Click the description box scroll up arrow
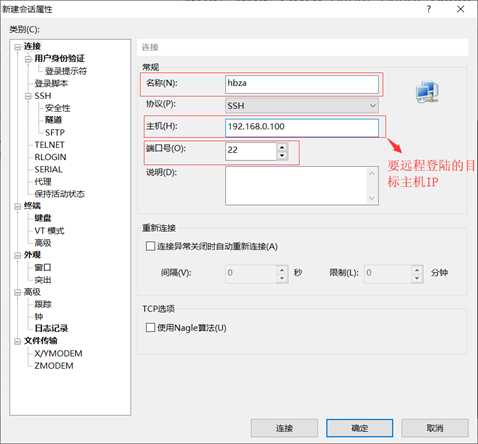The height and width of the screenshot is (444, 478). point(372,173)
